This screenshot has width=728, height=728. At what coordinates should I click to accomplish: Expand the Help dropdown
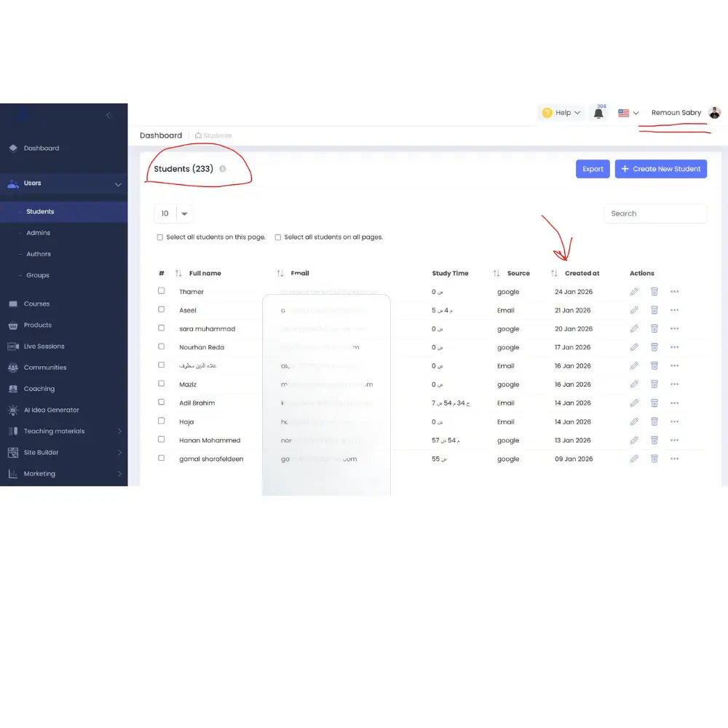coord(561,113)
